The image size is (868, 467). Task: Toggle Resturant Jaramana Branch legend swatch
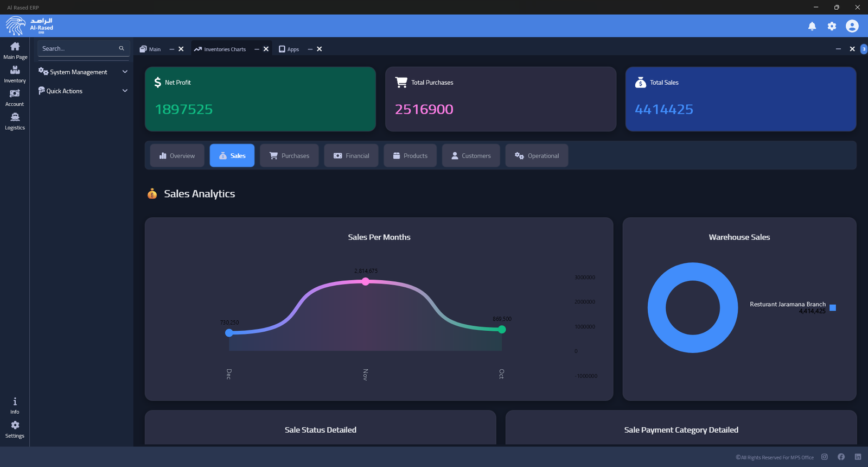(833, 308)
